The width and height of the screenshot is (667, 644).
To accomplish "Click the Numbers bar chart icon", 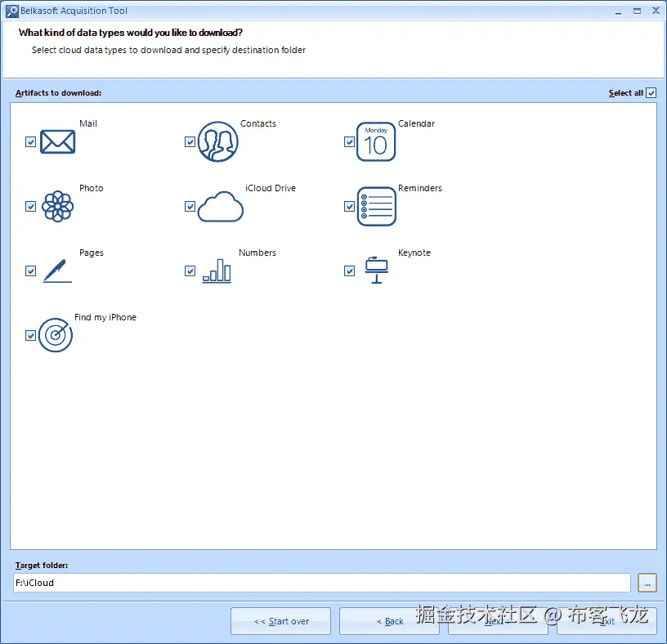I will coord(217,271).
